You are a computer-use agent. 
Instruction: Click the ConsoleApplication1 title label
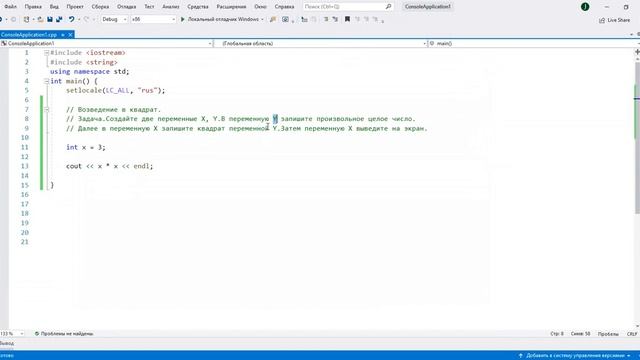[x=428, y=7]
